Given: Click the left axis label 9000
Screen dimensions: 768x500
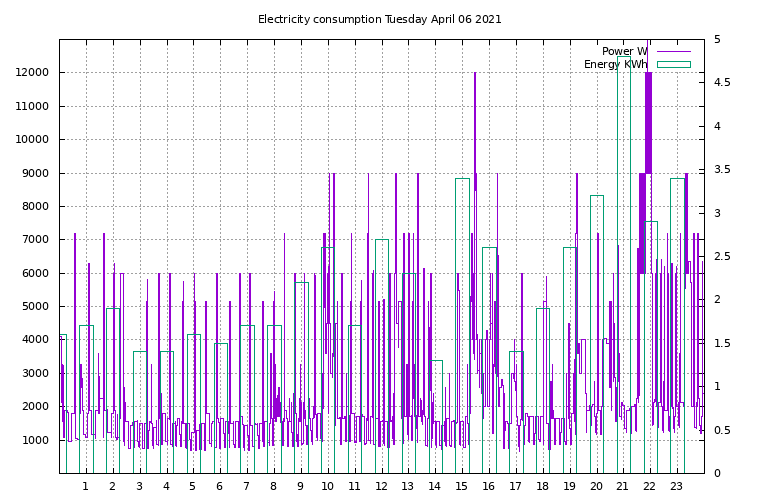Looking at the screenshot, I should [x=35, y=173].
